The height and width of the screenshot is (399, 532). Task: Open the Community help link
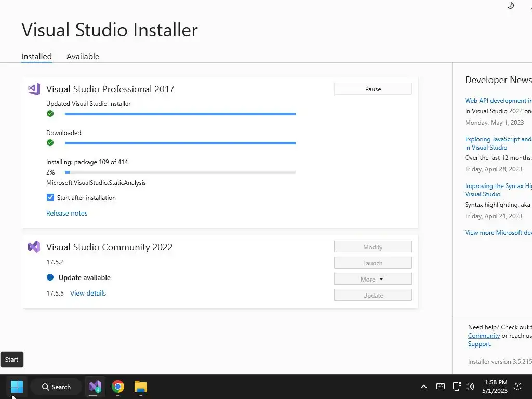click(x=484, y=336)
